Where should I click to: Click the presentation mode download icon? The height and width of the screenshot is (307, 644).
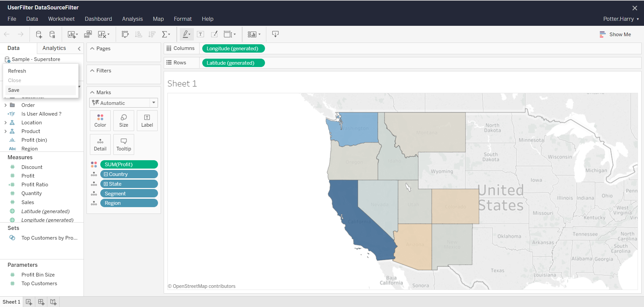[275, 34]
